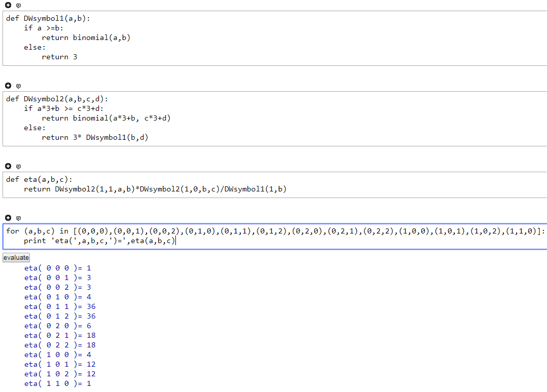Click the output line 'eta( 0 0 0 )= 1'
The height and width of the screenshot is (392, 547).
pyautogui.click(x=58, y=268)
